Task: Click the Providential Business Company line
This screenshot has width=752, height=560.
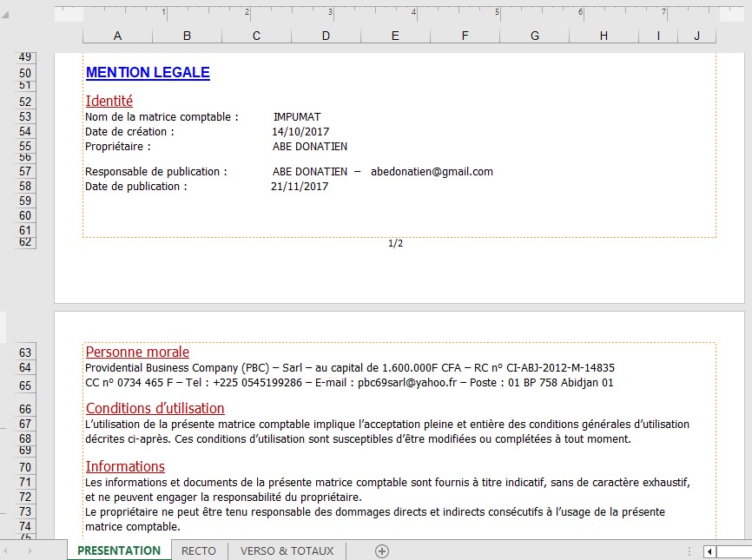Action: click(x=350, y=368)
